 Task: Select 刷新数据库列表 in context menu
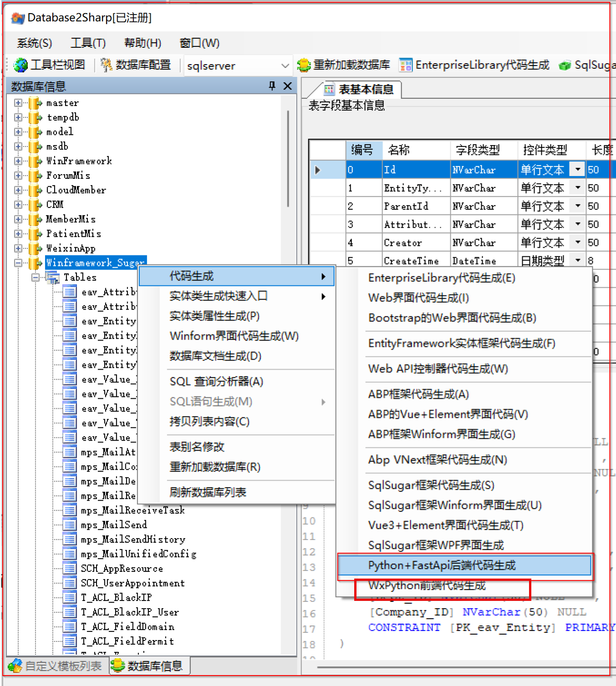click(237, 492)
